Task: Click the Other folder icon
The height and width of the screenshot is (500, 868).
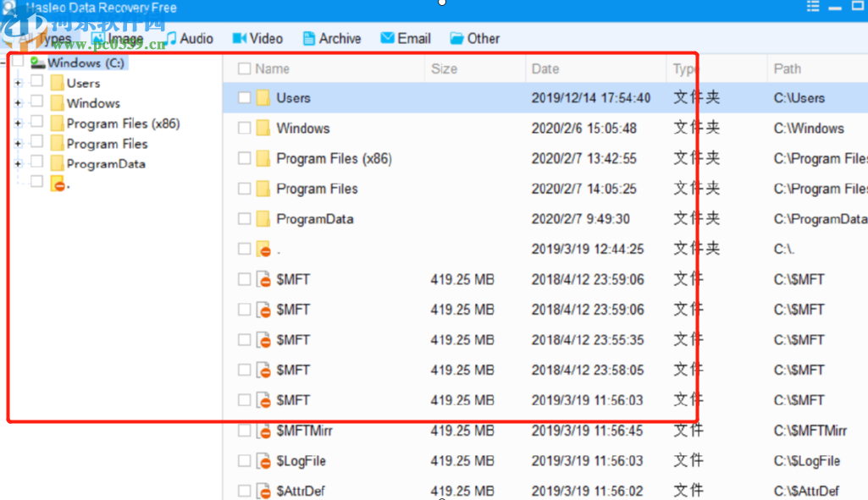Action: (456, 38)
